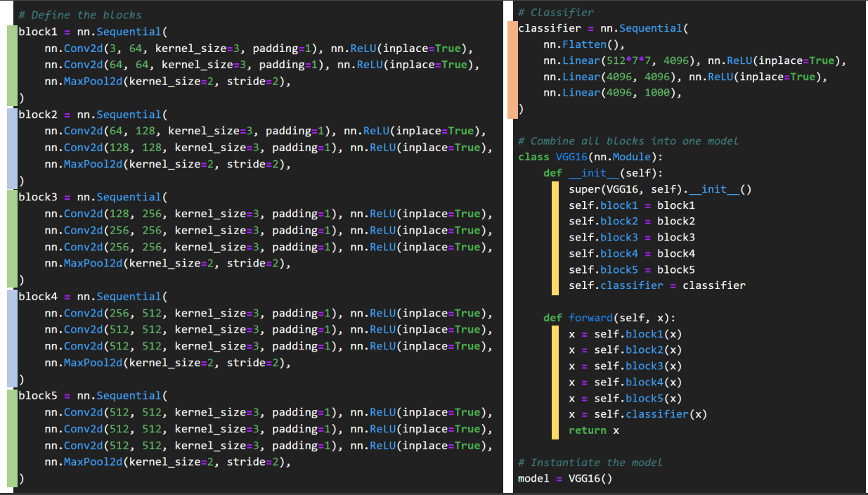The image size is (868, 495).
Task: Click the 'return x' statement
Action: click(594, 430)
